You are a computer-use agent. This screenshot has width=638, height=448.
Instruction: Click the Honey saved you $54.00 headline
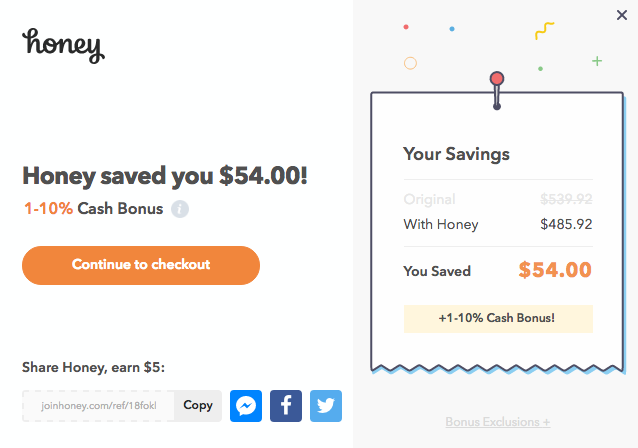click(x=165, y=176)
